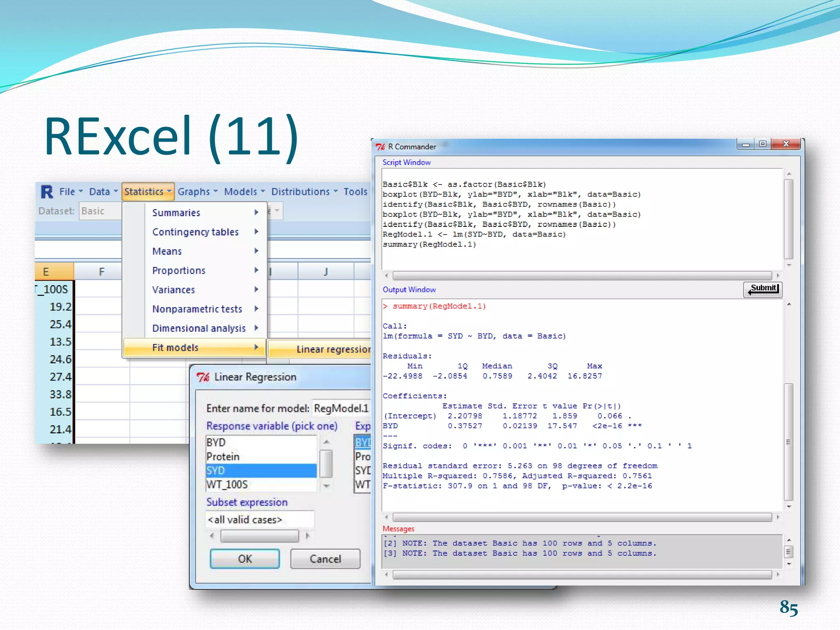Click the Output Window horizontal scrollbar
This screenshot has height=630, width=840.
582,517
